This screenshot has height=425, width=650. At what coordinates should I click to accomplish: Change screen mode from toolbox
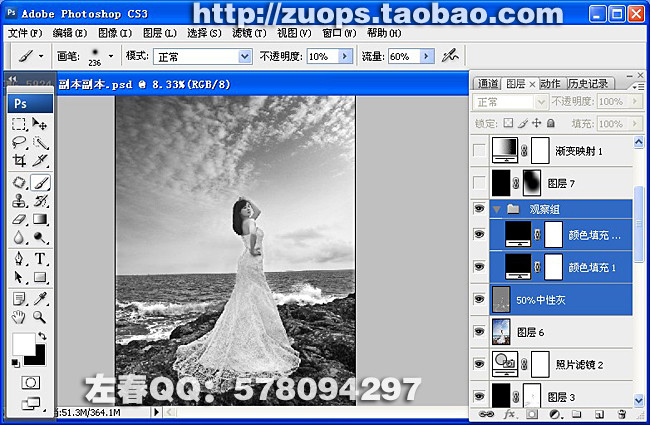click(x=30, y=403)
